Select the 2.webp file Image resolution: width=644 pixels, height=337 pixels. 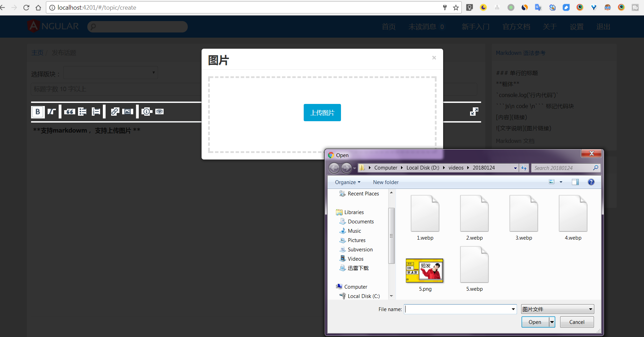(475, 218)
